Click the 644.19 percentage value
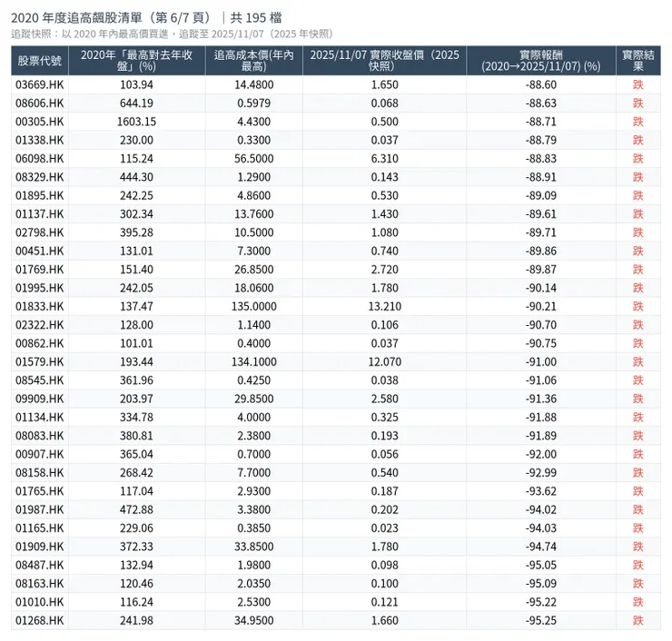672x641 pixels. point(137,104)
